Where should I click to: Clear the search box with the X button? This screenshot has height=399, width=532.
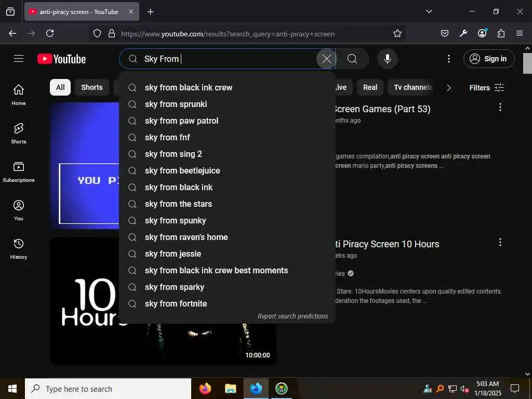326,59
